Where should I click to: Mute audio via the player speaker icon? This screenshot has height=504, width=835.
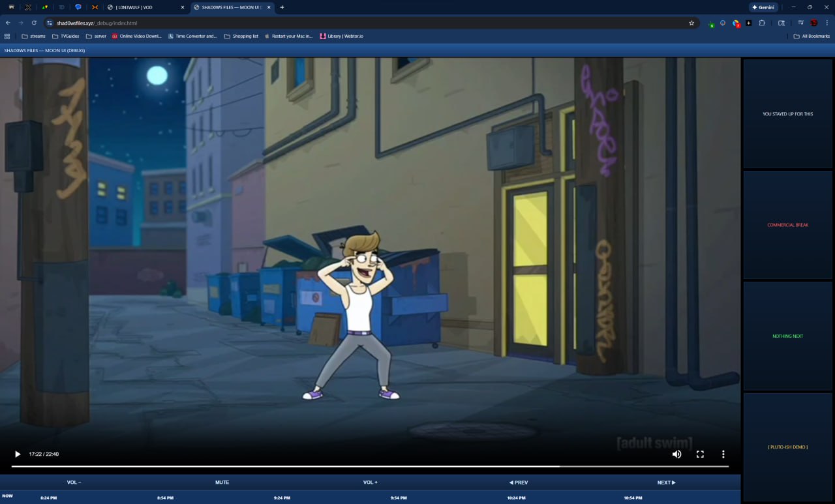tap(676, 454)
